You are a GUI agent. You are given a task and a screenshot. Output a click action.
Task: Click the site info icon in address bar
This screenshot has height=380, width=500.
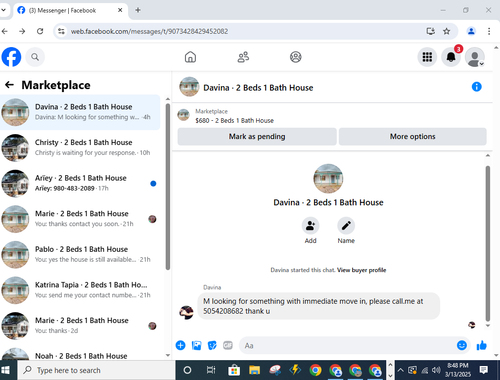(61, 31)
